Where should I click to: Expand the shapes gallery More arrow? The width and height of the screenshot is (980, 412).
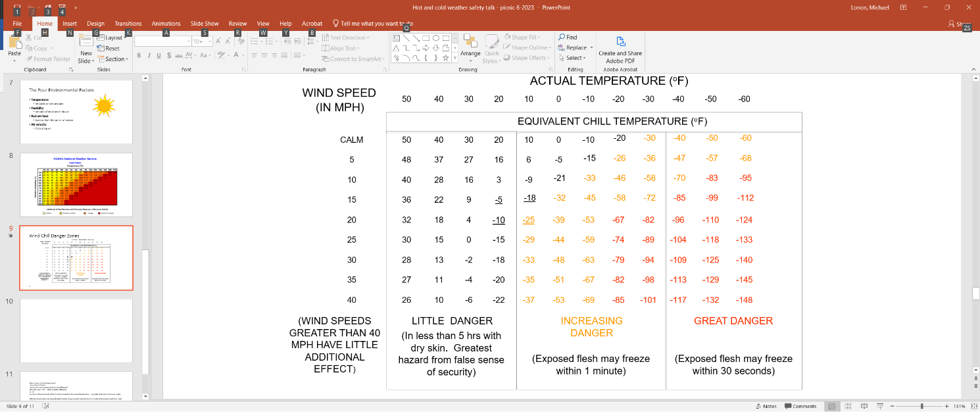tap(455, 58)
